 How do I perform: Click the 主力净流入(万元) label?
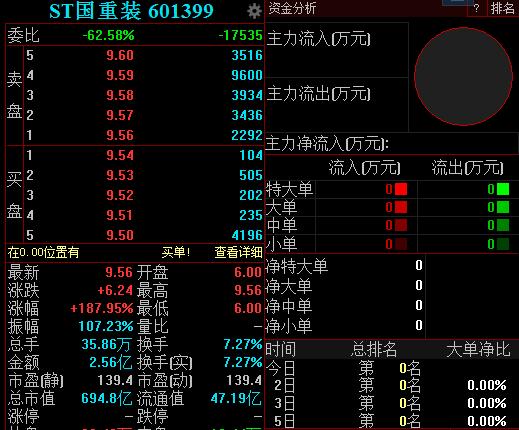(x=327, y=144)
